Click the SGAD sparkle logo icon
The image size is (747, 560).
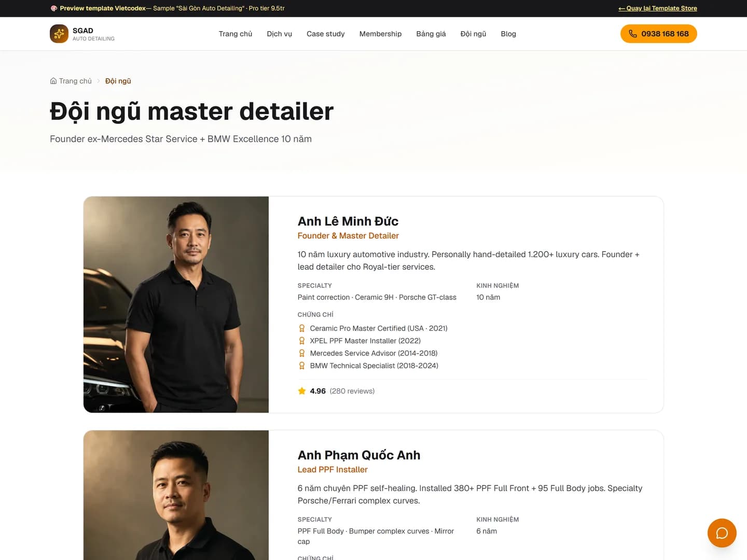[59, 34]
